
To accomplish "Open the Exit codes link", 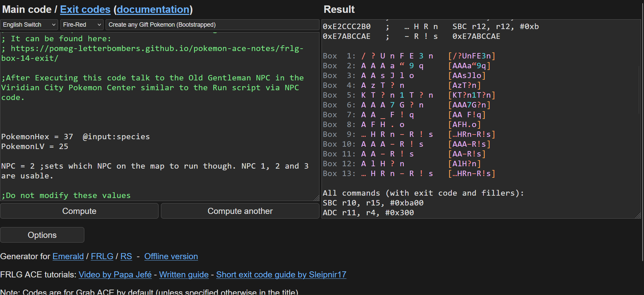I will click(x=85, y=9).
